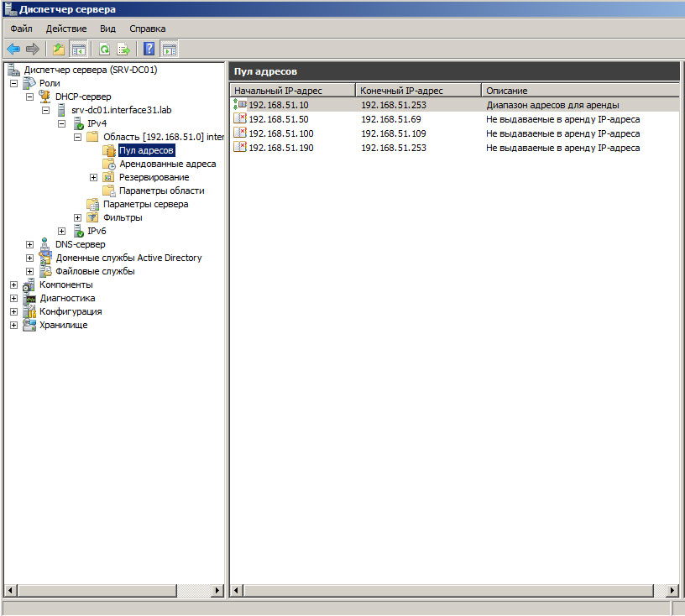Click the green Refresh toolbar icon
This screenshot has height=616, width=685.
[x=104, y=49]
